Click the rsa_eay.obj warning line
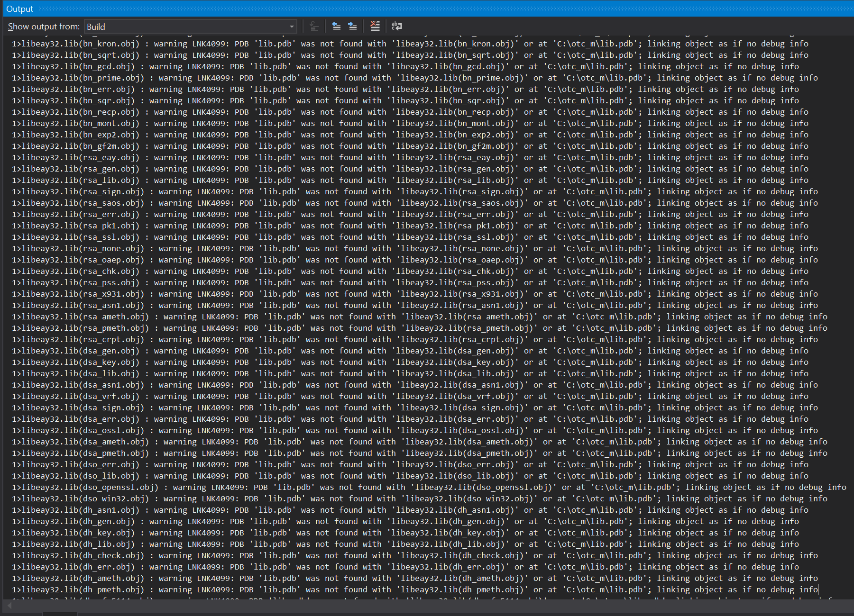The image size is (854, 616). click(410, 157)
